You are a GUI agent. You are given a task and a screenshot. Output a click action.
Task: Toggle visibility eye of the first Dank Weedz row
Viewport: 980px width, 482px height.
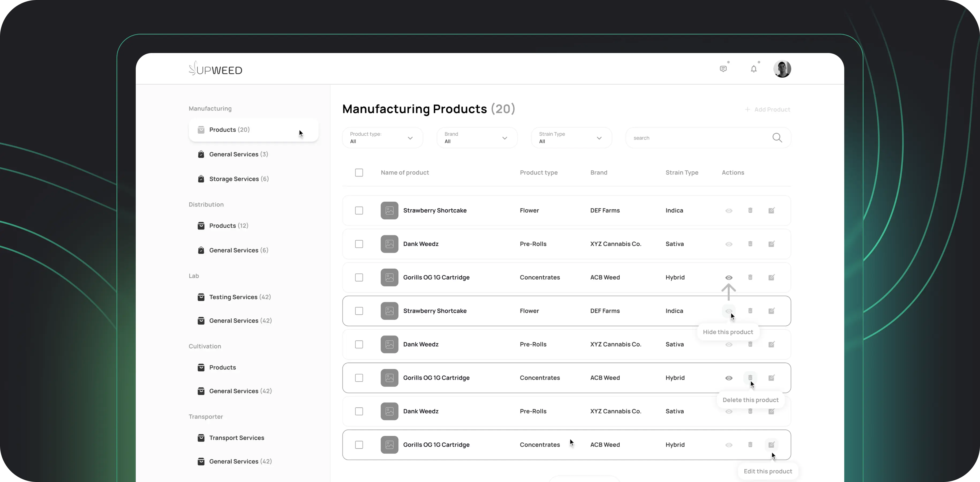point(729,244)
